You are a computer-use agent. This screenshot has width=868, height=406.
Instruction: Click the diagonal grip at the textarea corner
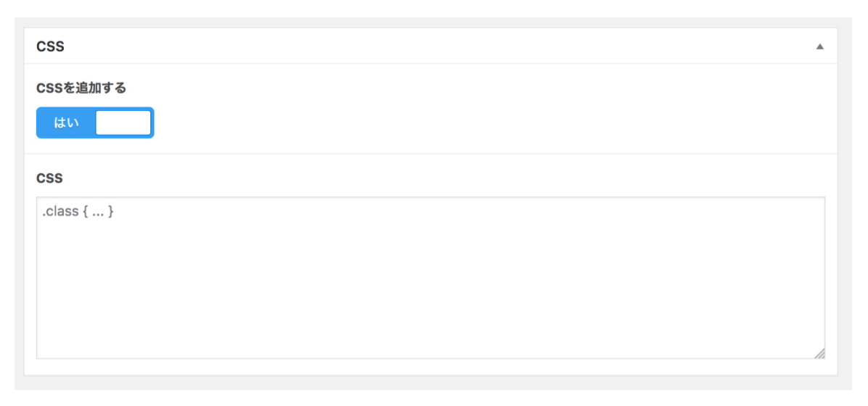(819, 353)
